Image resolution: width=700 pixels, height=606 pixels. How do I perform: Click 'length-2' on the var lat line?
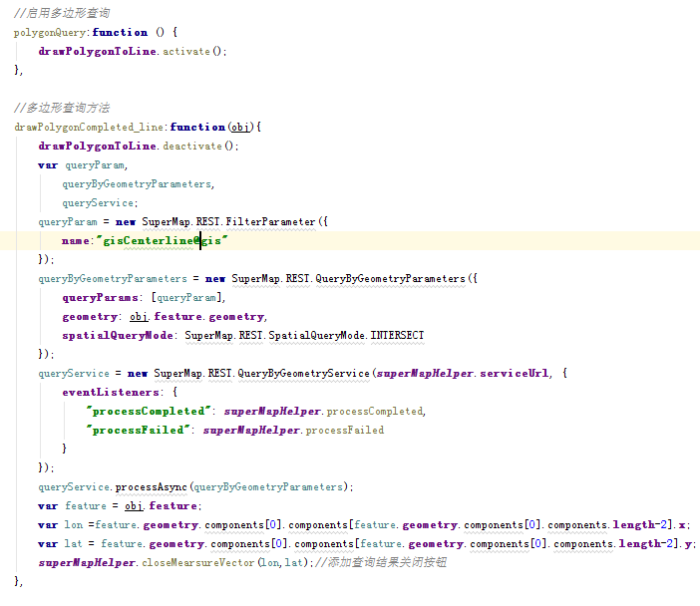[645, 543]
